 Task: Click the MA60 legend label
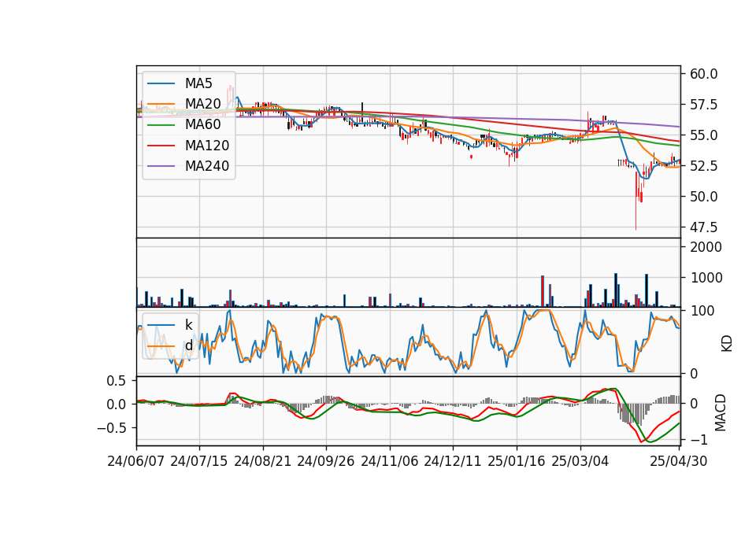202,124
